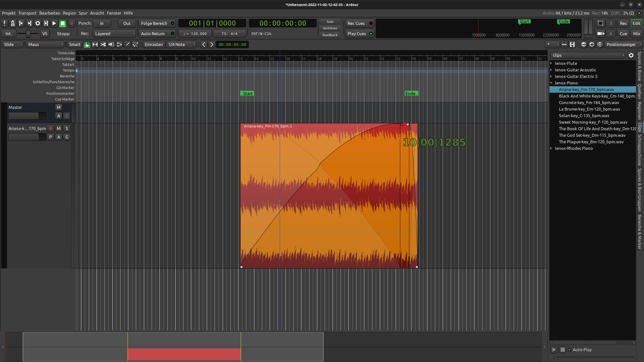Select the Cut tool scissors icon

[103, 44]
